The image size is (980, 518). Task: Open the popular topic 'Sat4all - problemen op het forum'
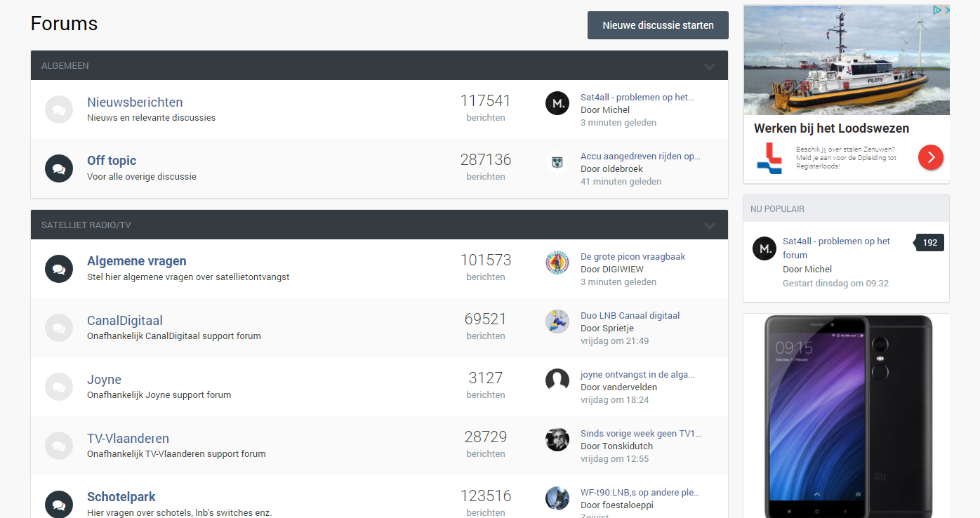click(836, 248)
